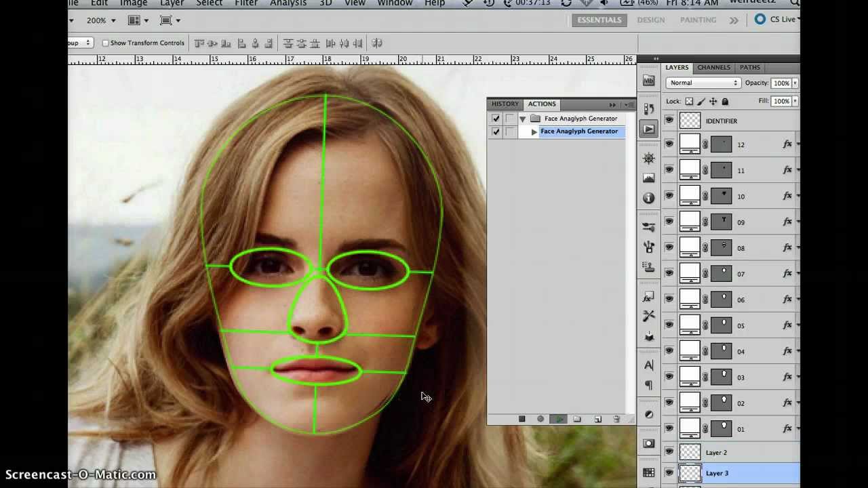Collapse the Face Anaglyph Generator action set
The image size is (868, 488).
(523, 119)
